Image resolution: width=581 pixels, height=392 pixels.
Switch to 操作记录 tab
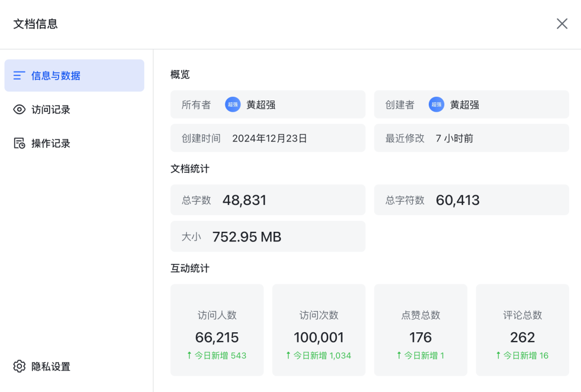click(x=51, y=144)
